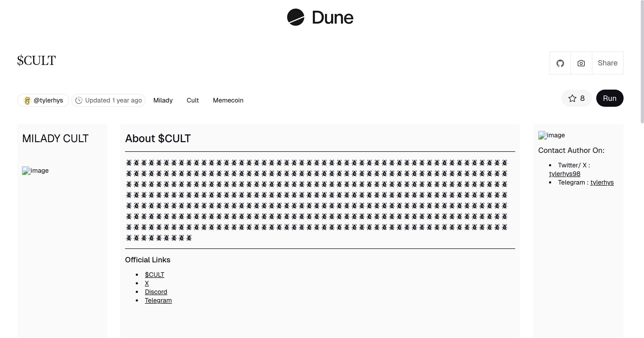Select the Memecoin tag
The image size is (644, 338).
[228, 100]
